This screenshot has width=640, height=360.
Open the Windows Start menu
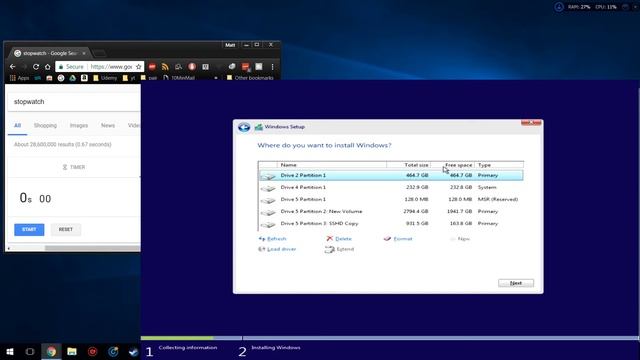pos(10,351)
